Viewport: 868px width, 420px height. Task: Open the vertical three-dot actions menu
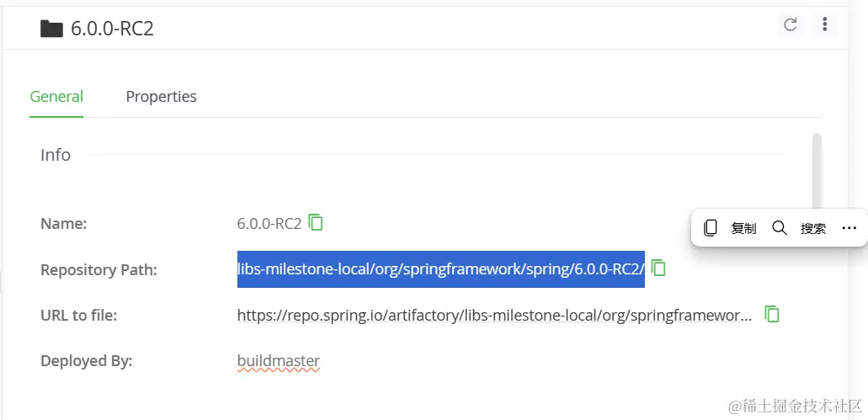coord(825,25)
